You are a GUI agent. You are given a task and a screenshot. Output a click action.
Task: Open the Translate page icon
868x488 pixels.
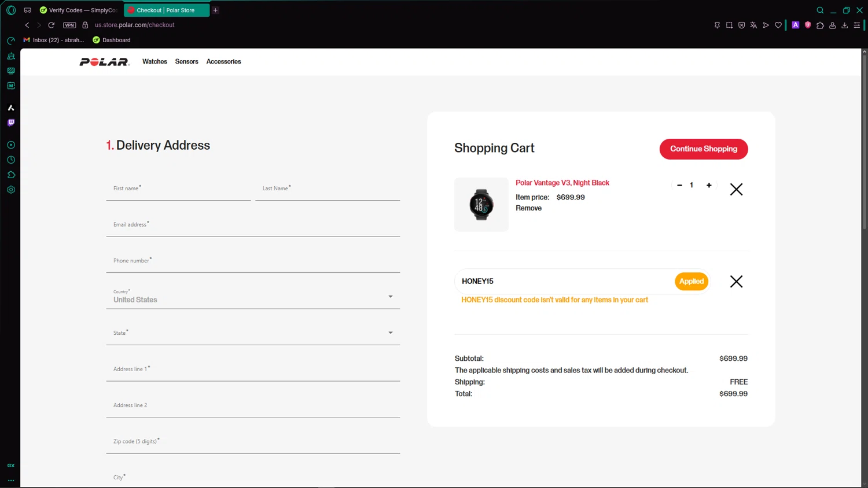[753, 25]
